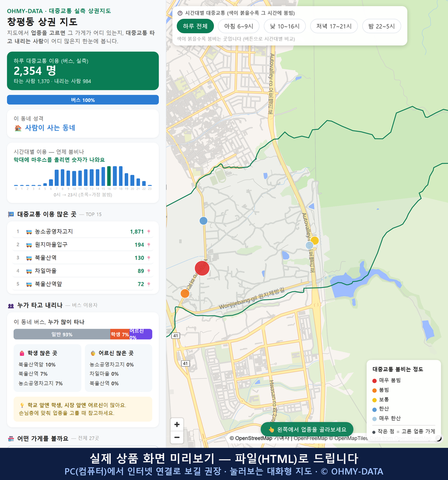This screenshot has width=448, height=480.
Task: Click the 왼쪽에서 업종을 골라보세요 button
Action: [x=307, y=429]
